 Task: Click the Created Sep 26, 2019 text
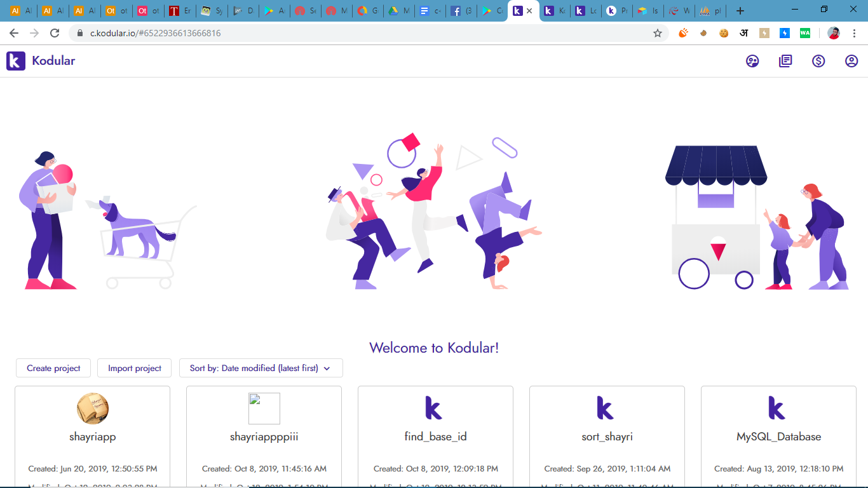pyautogui.click(x=607, y=469)
